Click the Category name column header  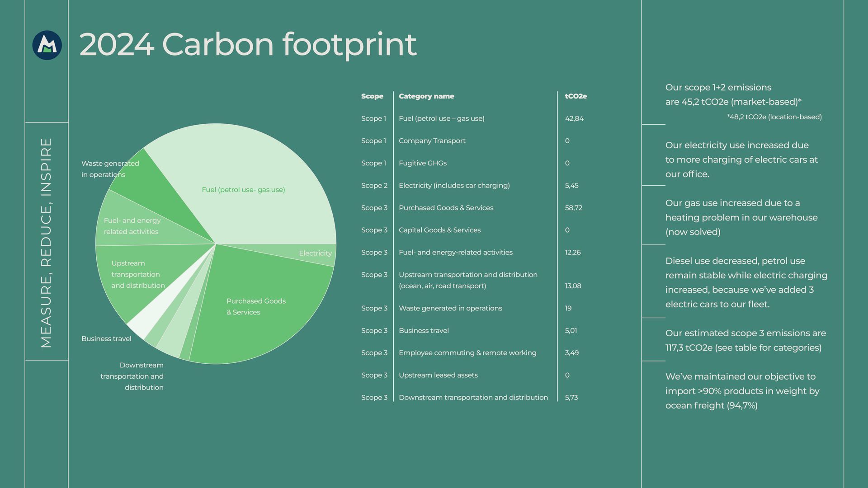pos(426,96)
